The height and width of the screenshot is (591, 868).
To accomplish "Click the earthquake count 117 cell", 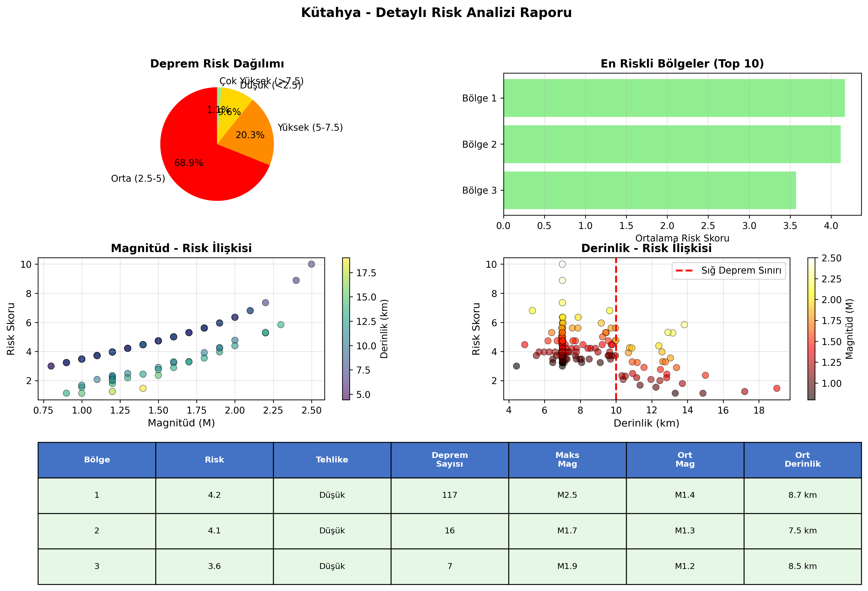I will pos(450,495).
